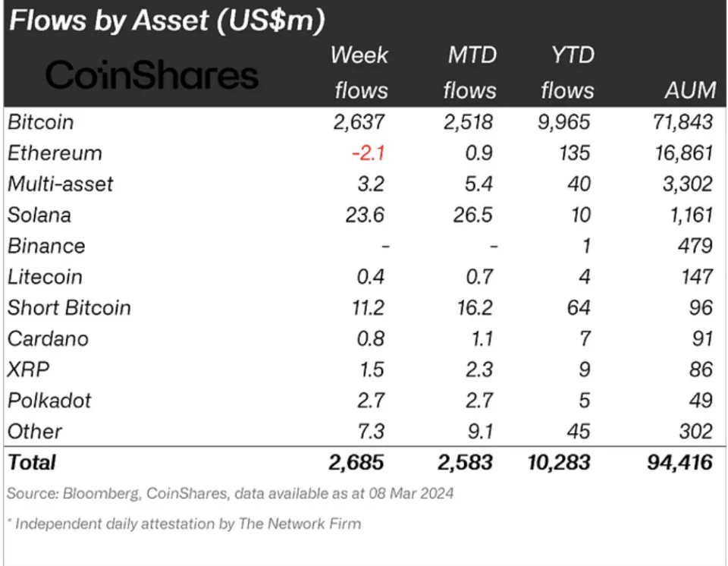Image resolution: width=728 pixels, height=566 pixels.
Task: Click the AUM column header
Action: pyautogui.click(x=689, y=90)
